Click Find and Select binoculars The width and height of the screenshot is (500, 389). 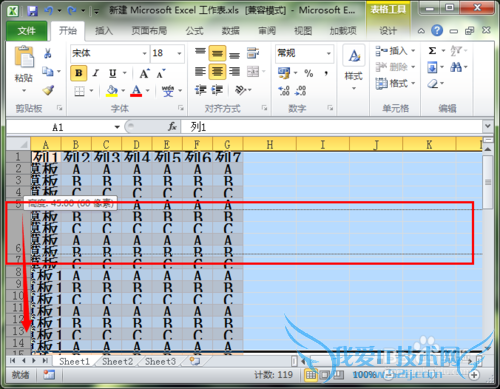pos(456,68)
